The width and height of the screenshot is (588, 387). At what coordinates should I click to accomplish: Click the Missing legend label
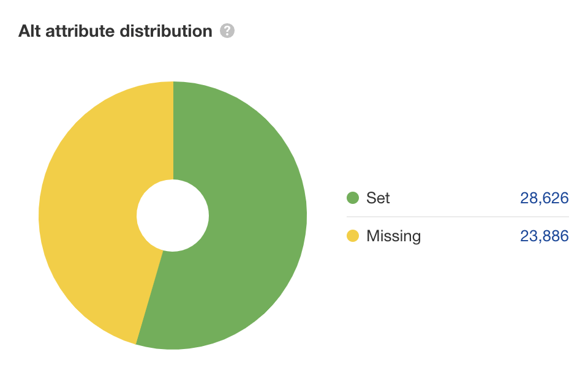pos(393,236)
